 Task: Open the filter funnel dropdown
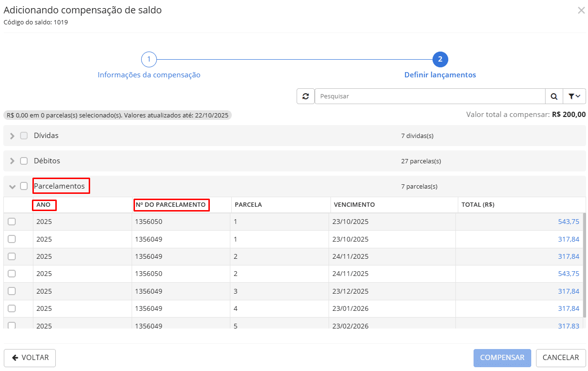coord(574,96)
